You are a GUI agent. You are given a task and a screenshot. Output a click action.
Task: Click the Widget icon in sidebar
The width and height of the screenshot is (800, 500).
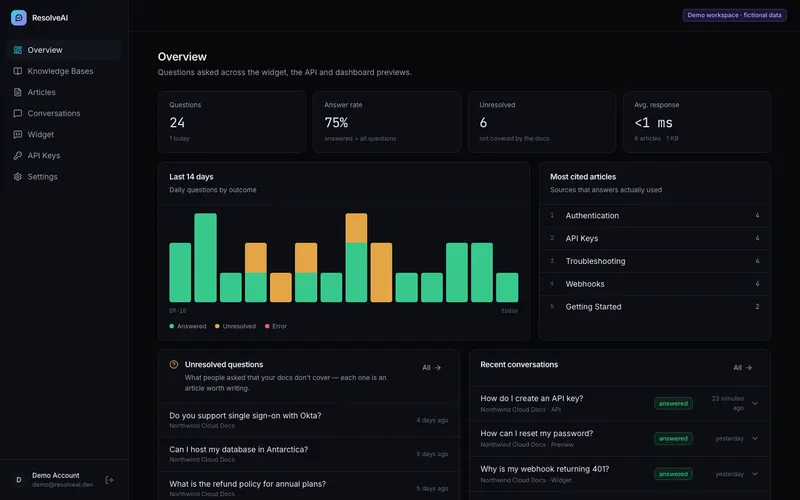pos(18,135)
